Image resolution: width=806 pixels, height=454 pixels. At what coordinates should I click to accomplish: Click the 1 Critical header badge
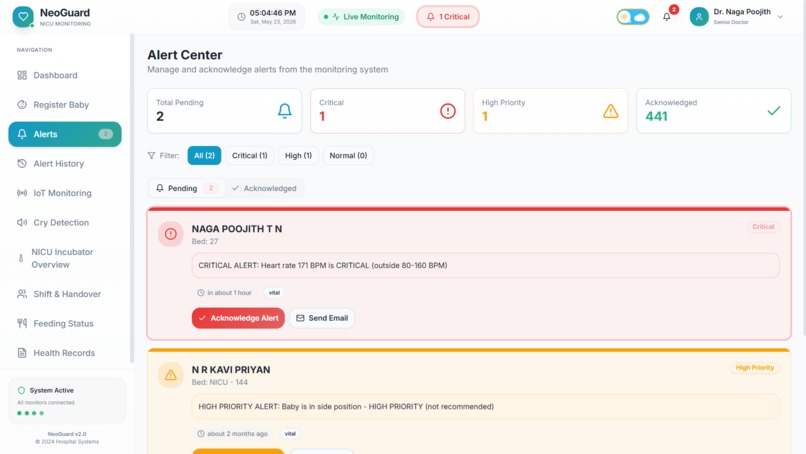click(x=448, y=16)
